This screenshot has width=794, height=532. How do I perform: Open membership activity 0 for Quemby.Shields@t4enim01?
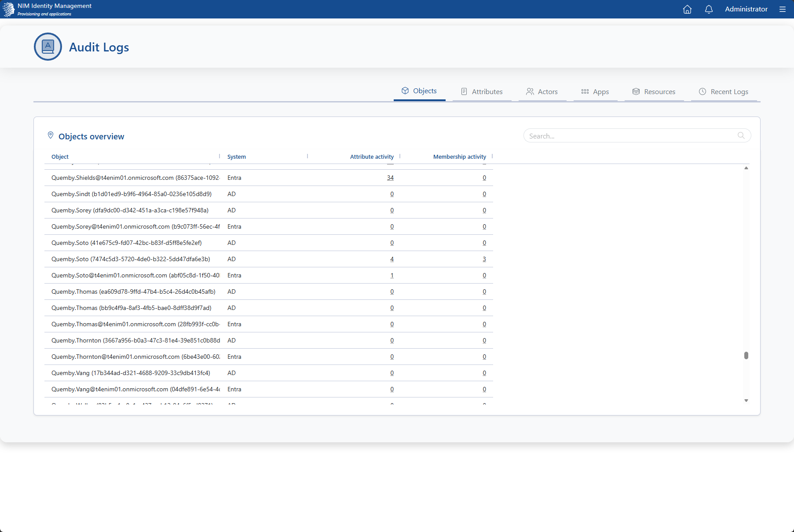(x=484, y=178)
